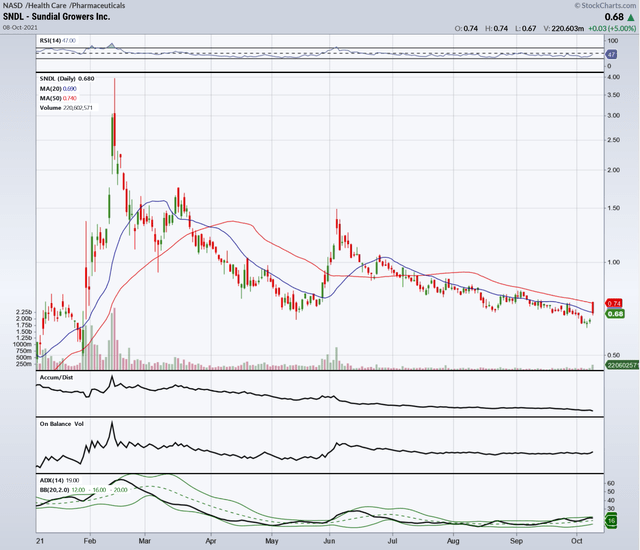Click the last price 0.68 in header

(614, 17)
